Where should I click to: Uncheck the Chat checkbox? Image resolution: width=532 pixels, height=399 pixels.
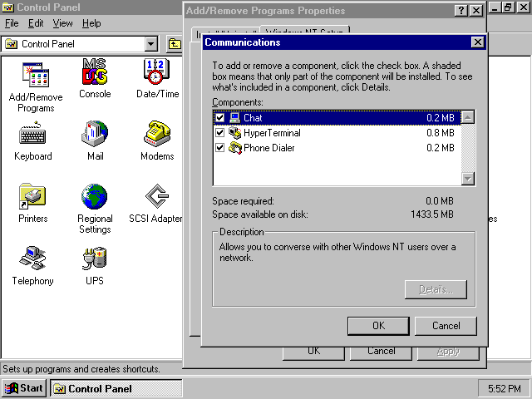coord(219,118)
